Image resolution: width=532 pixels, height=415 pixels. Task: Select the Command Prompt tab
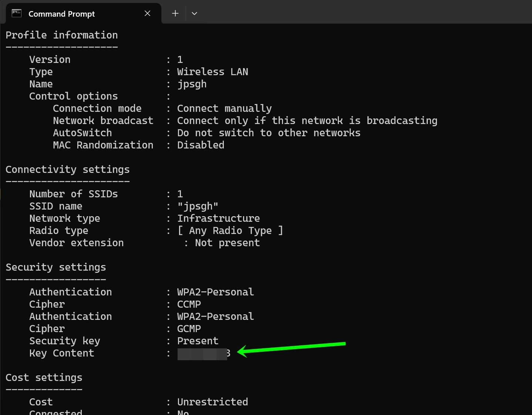pyautogui.click(x=61, y=13)
